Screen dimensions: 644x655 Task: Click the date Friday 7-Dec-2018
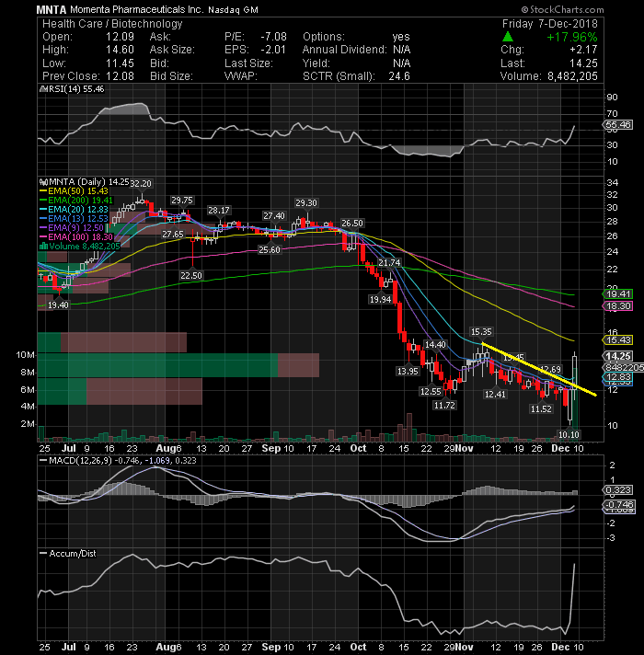(x=549, y=24)
